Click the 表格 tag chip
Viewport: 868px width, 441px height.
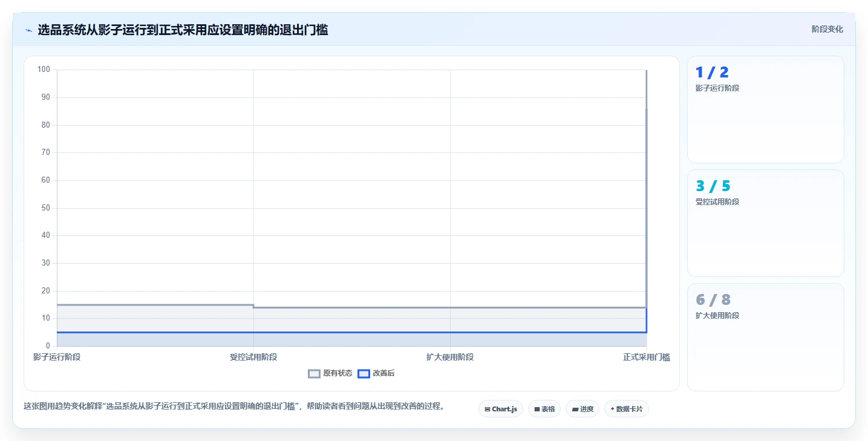pos(544,409)
